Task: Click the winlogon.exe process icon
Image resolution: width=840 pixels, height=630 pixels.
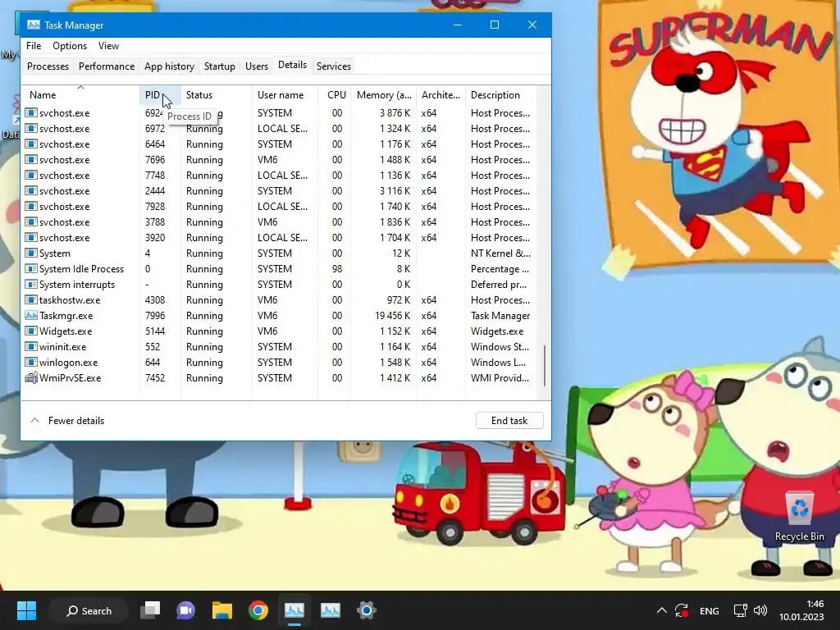Action: [x=31, y=362]
